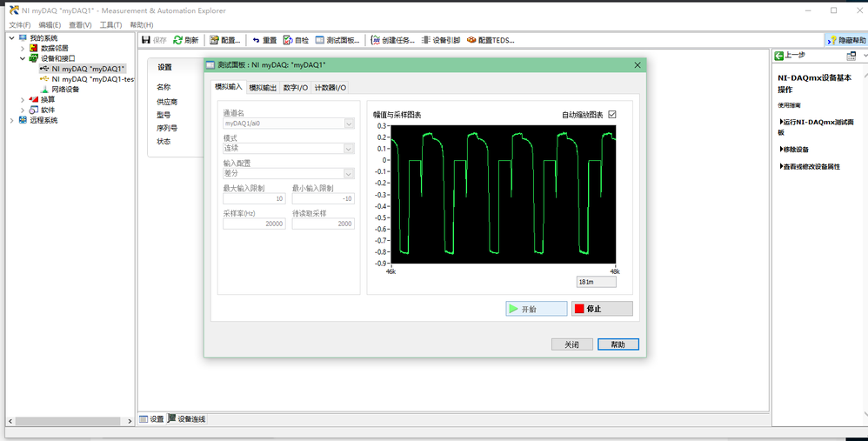Click the test panel title bar icon
This screenshot has height=441, width=868.
pyautogui.click(x=210, y=64)
